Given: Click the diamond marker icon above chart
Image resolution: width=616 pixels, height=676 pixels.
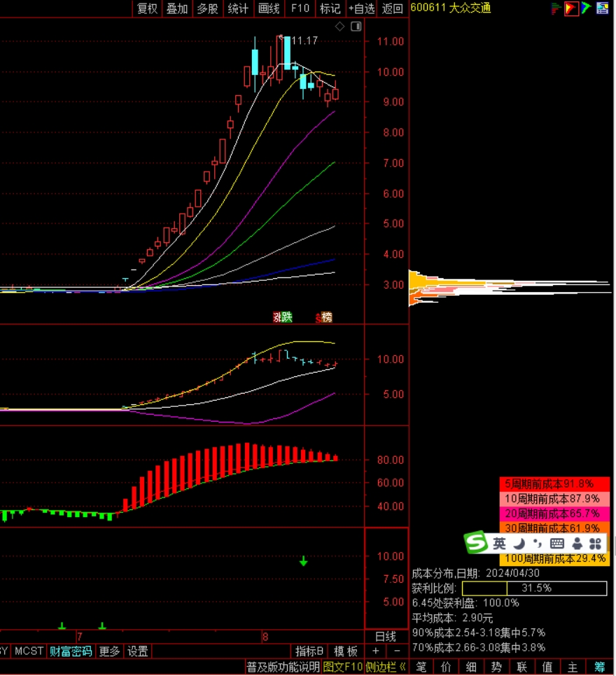Looking at the screenshot, I should pos(340,27).
